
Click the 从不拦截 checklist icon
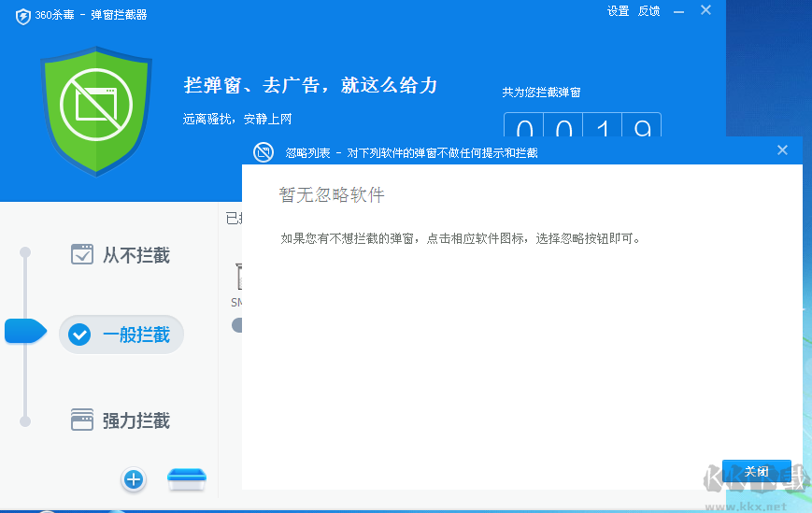click(x=82, y=254)
